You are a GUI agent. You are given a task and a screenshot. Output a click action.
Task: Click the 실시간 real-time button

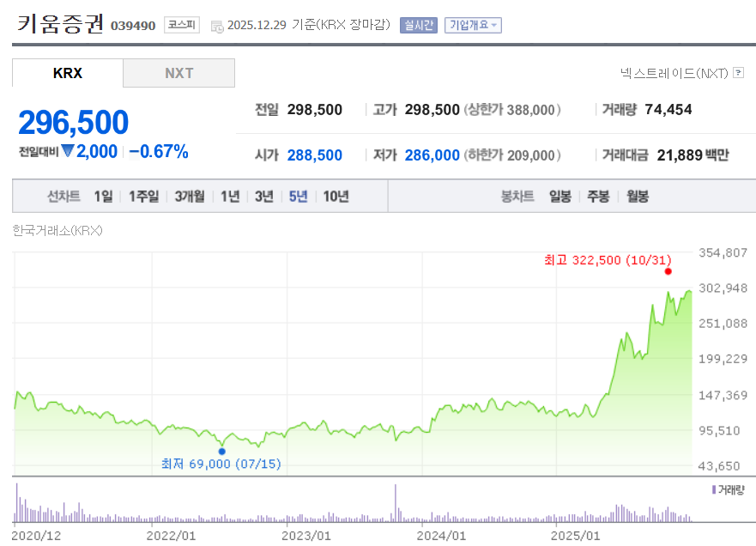point(419,25)
